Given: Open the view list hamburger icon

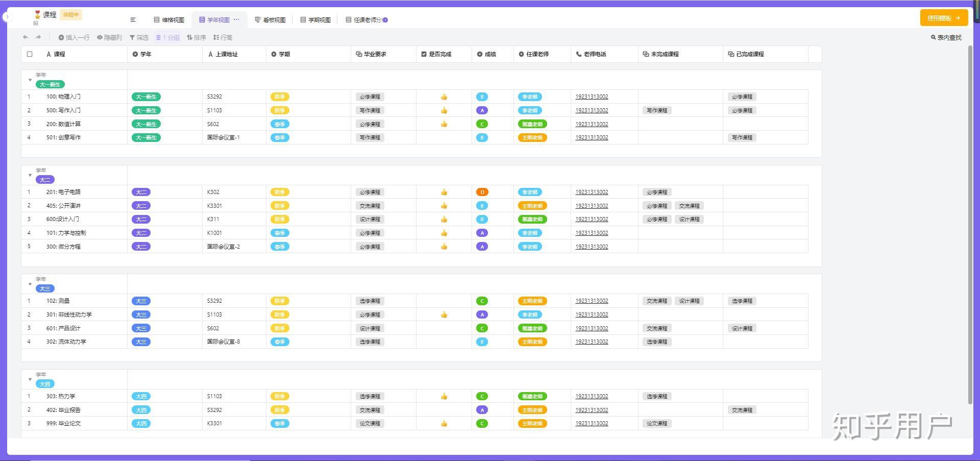Looking at the screenshot, I should coord(133,20).
